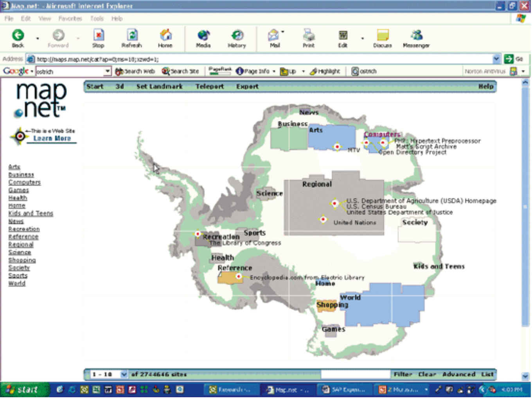The width and height of the screenshot is (532, 398).
Task: Open the Media toolbar icon
Action: pos(203,36)
